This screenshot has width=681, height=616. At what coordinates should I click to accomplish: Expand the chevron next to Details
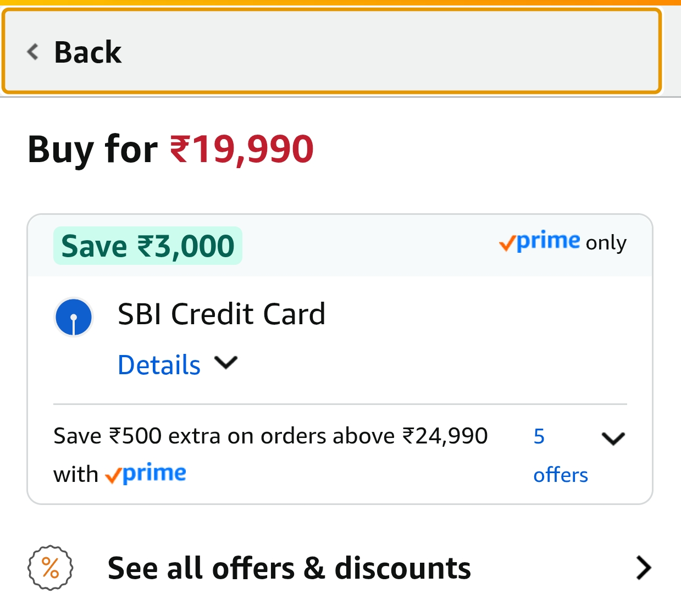click(x=226, y=363)
